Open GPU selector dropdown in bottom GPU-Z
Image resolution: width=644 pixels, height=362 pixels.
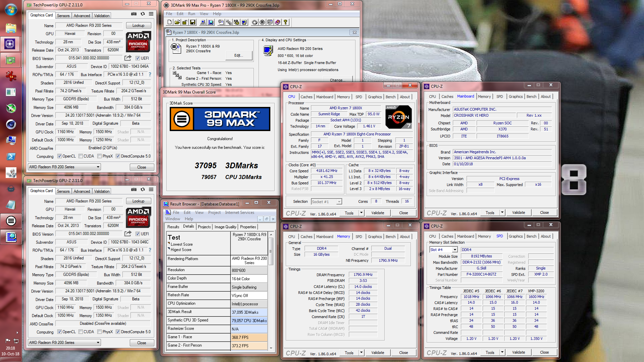(64, 343)
